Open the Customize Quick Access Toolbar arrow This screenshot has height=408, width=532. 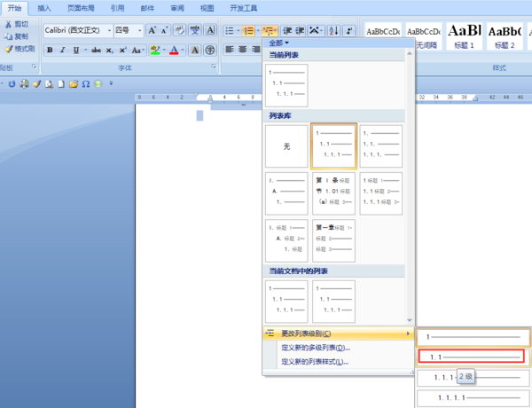point(111,83)
